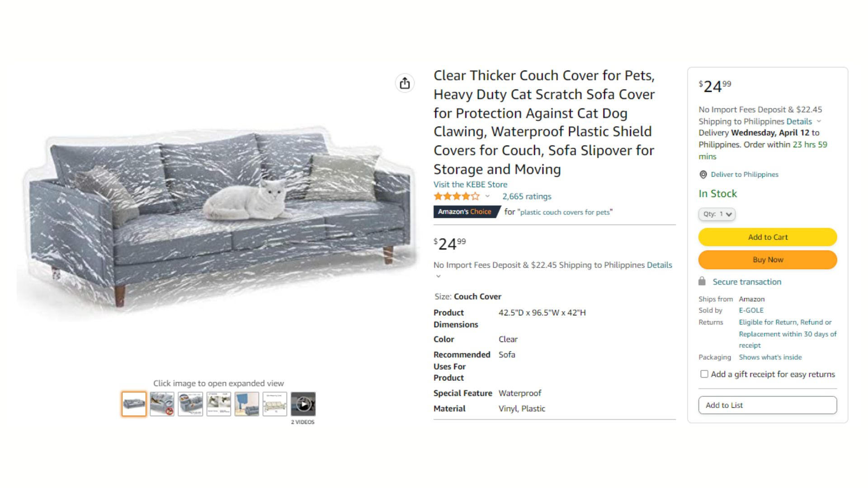
Task: Click the Add to Cart button
Action: point(768,237)
